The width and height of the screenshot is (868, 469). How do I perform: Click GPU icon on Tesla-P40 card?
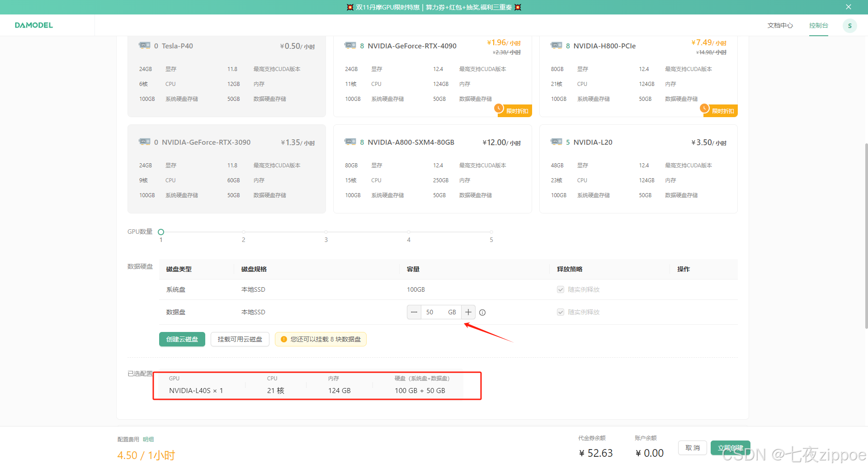145,45
